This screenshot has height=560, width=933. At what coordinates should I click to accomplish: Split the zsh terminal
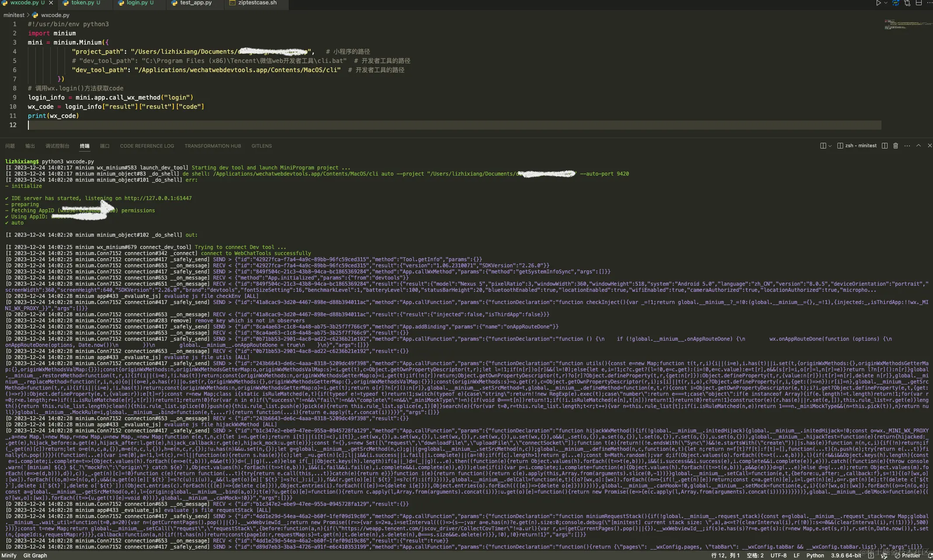(x=885, y=146)
